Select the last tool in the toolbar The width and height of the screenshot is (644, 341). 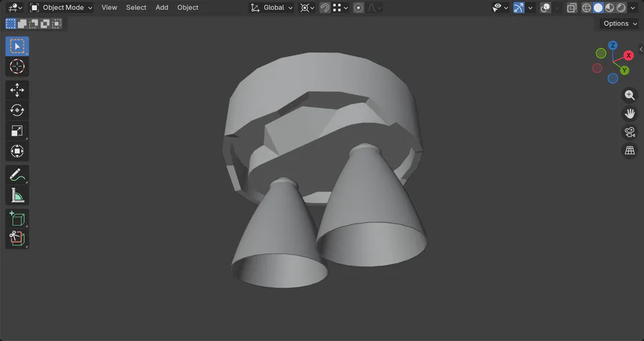pos(17,238)
